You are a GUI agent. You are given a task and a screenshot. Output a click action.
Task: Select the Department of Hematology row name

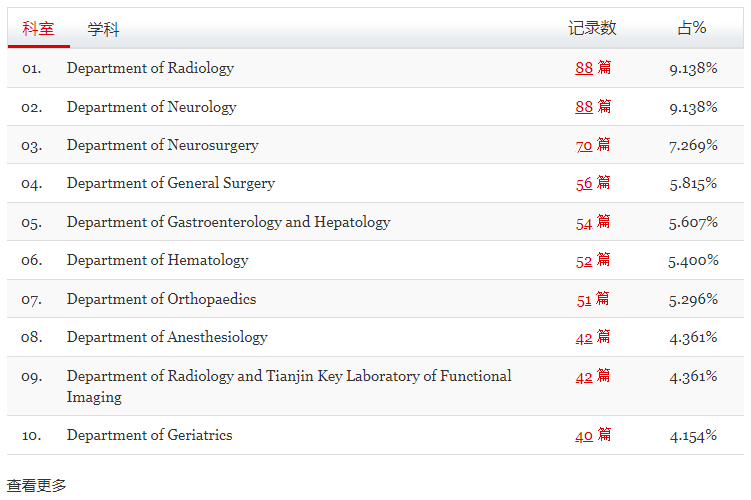click(158, 260)
